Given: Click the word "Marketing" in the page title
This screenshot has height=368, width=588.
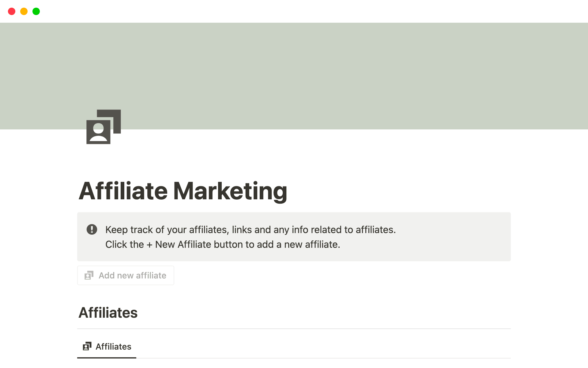Looking at the screenshot, I should [230, 191].
